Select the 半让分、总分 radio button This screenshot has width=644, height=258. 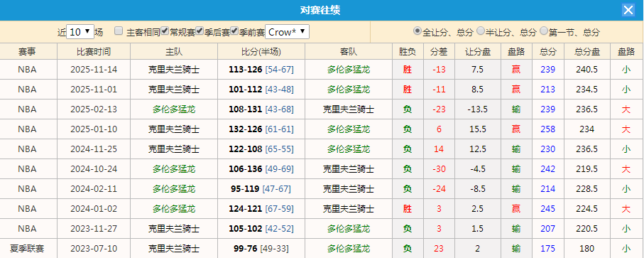pyautogui.click(x=481, y=31)
